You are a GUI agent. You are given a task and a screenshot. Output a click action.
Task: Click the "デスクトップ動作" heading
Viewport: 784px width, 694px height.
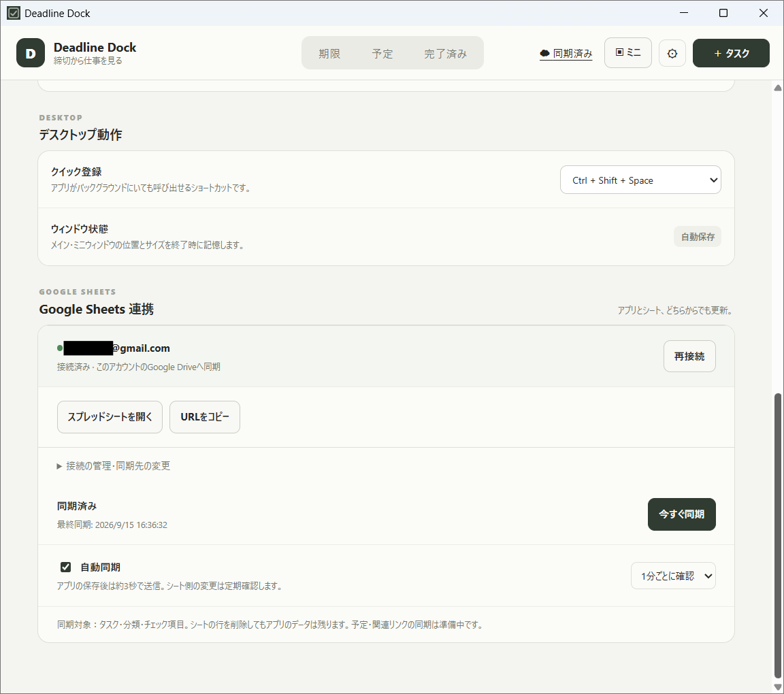[x=80, y=135]
